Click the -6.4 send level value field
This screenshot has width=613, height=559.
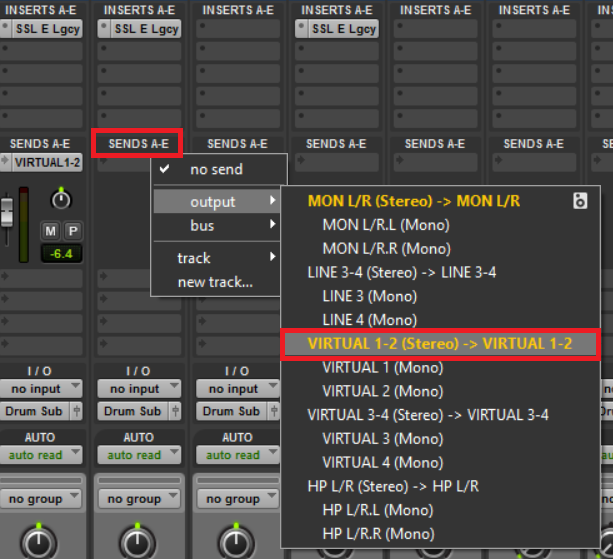tap(61, 254)
